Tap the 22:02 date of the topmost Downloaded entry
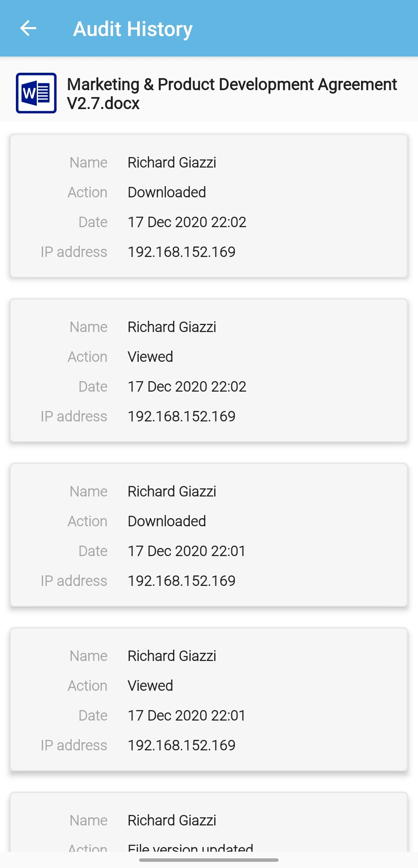The height and width of the screenshot is (868, 418). tap(187, 222)
